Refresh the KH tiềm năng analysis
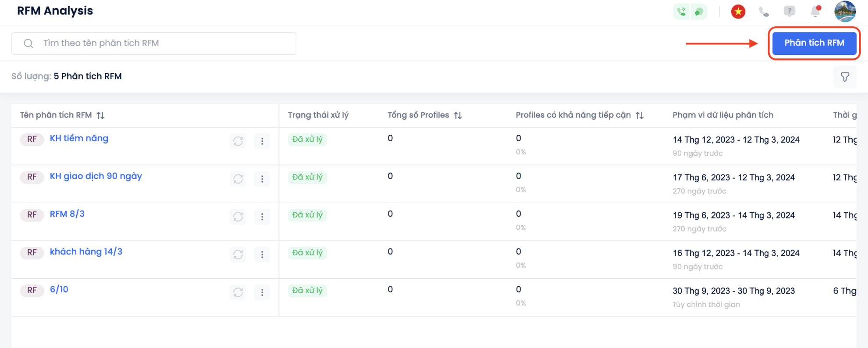 pyautogui.click(x=238, y=141)
